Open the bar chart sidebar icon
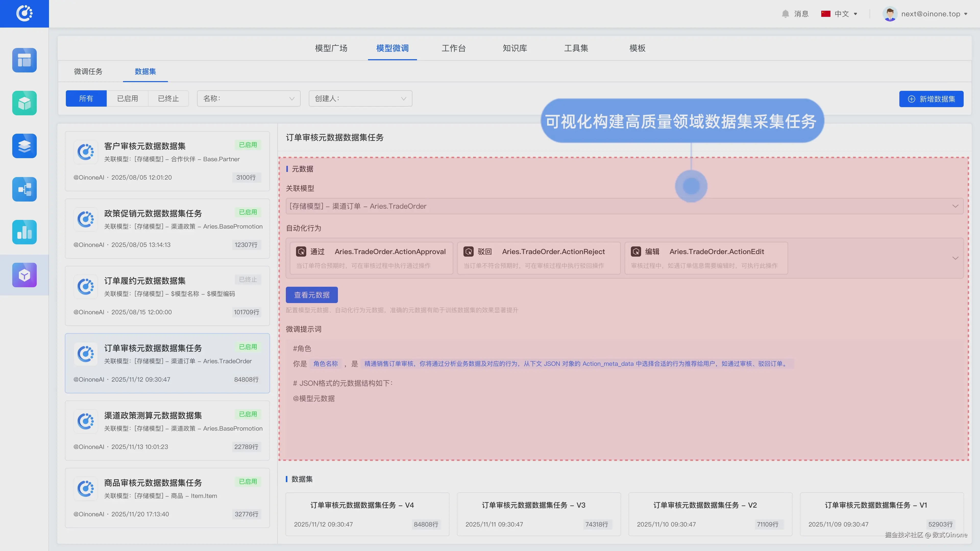The height and width of the screenshot is (551, 980). pos(24,232)
